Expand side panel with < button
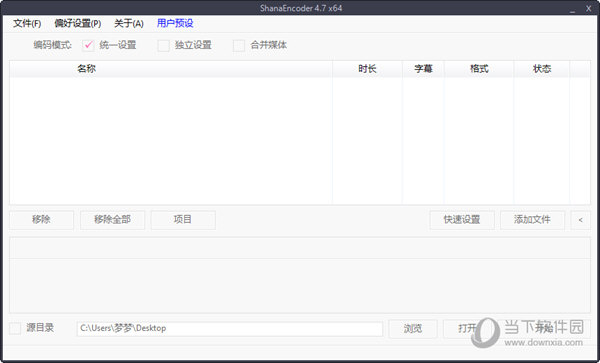600x363 pixels. 580,220
